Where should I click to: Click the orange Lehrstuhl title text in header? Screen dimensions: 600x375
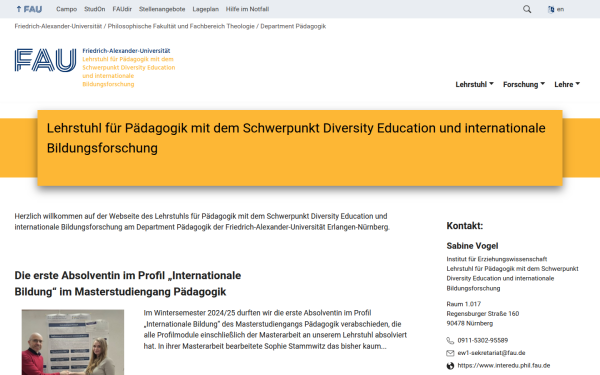(129, 72)
